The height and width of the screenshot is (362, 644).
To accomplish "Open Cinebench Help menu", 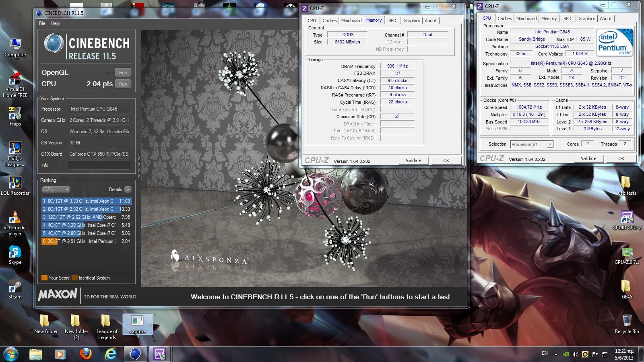I will tap(55, 23).
